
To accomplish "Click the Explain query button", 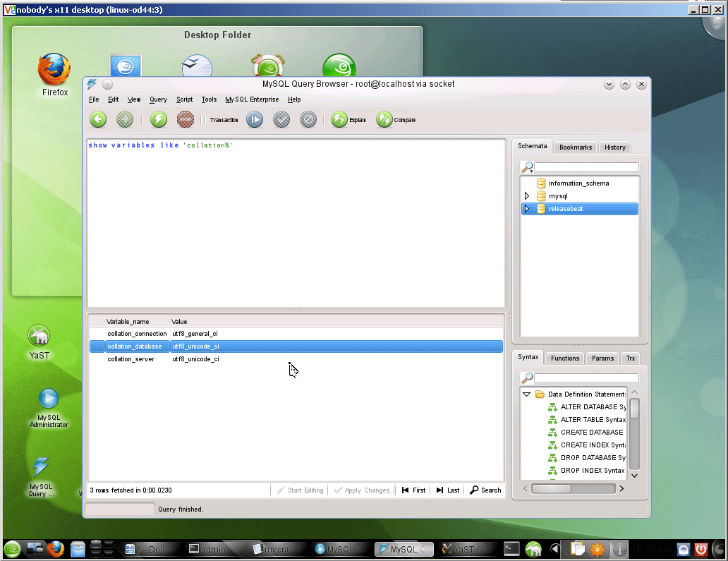I will pyautogui.click(x=348, y=120).
